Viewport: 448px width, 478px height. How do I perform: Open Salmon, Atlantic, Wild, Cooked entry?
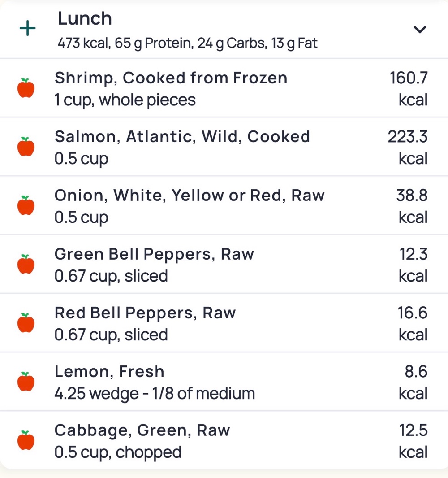coord(224,147)
